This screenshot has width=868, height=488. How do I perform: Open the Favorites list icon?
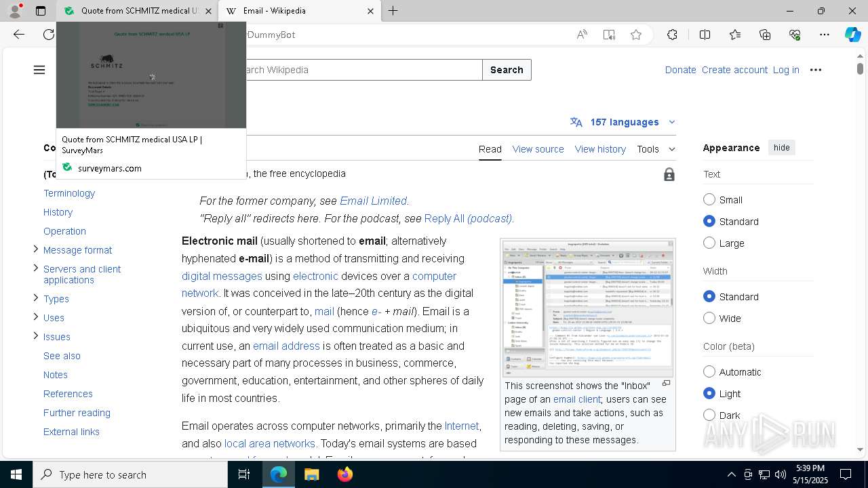pos(735,35)
